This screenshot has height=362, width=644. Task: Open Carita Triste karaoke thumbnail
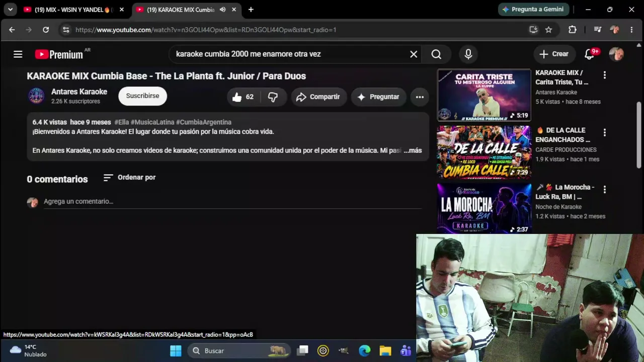pyautogui.click(x=484, y=95)
